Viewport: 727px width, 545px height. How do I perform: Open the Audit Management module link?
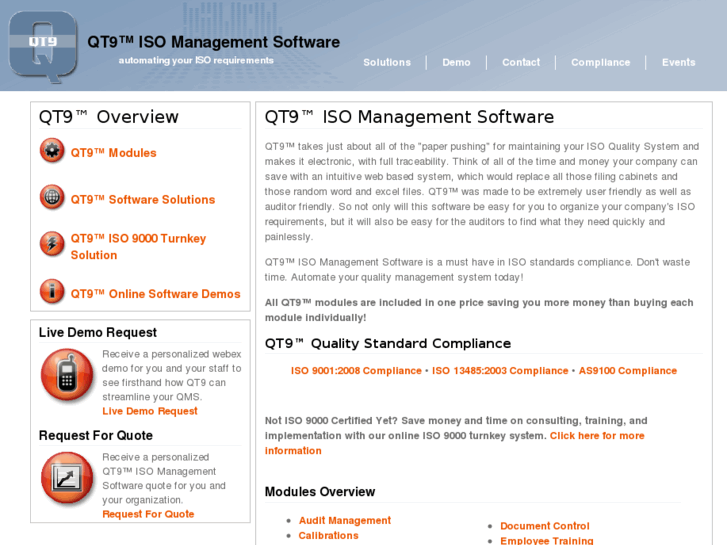click(x=344, y=520)
